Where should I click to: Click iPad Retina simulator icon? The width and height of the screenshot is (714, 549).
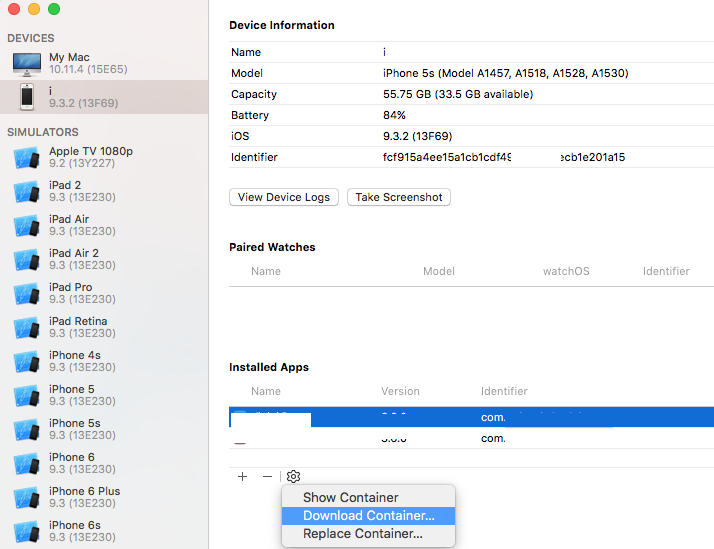pyautogui.click(x=26, y=328)
